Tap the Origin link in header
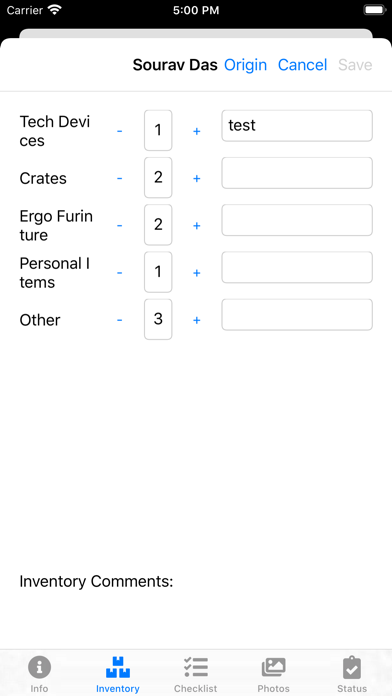The height and width of the screenshot is (696, 392). click(245, 65)
